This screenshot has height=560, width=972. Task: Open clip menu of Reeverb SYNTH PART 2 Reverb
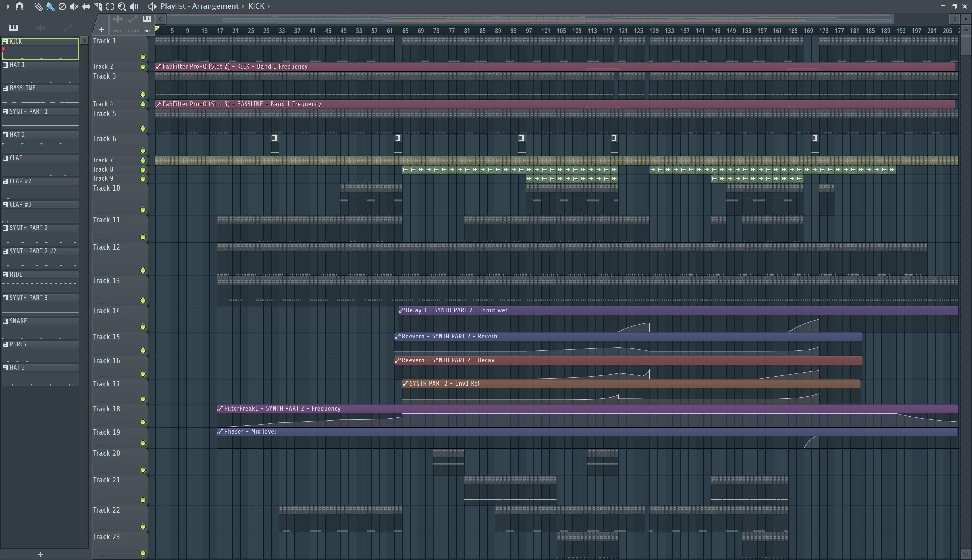point(398,337)
